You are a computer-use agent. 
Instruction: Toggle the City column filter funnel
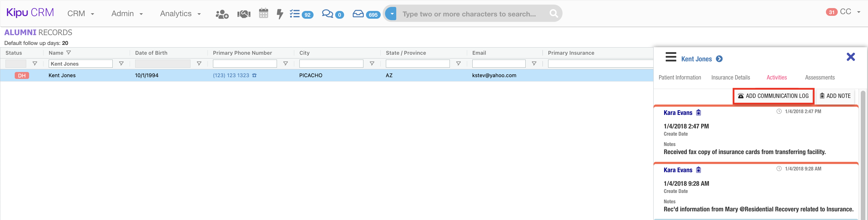pos(372,63)
